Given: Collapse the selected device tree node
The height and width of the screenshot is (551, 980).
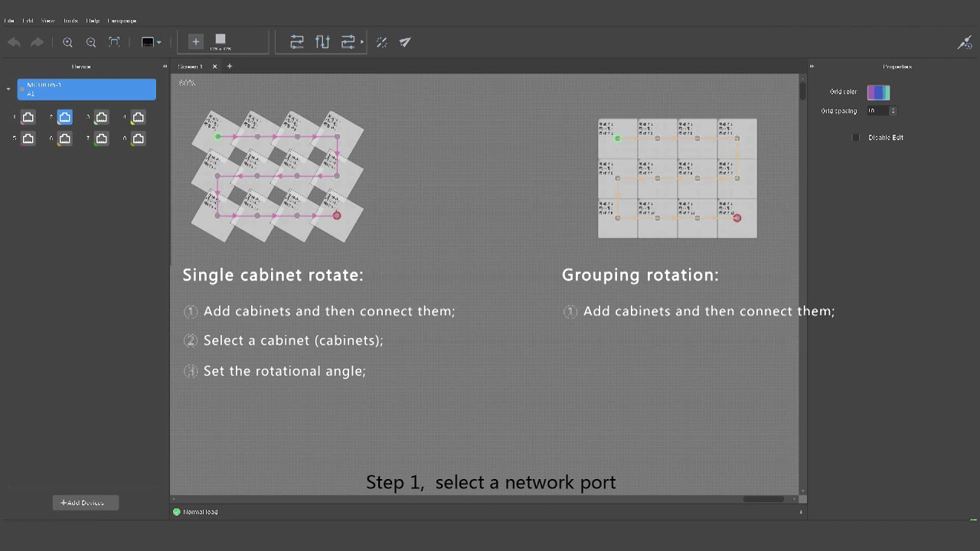Looking at the screenshot, I should (x=8, y=90).
